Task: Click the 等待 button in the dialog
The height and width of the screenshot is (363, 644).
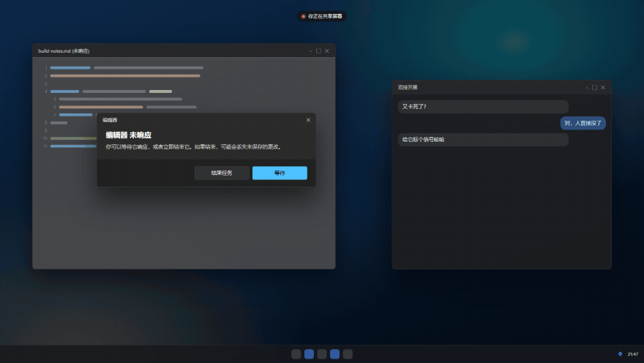Action: (280, 173)
